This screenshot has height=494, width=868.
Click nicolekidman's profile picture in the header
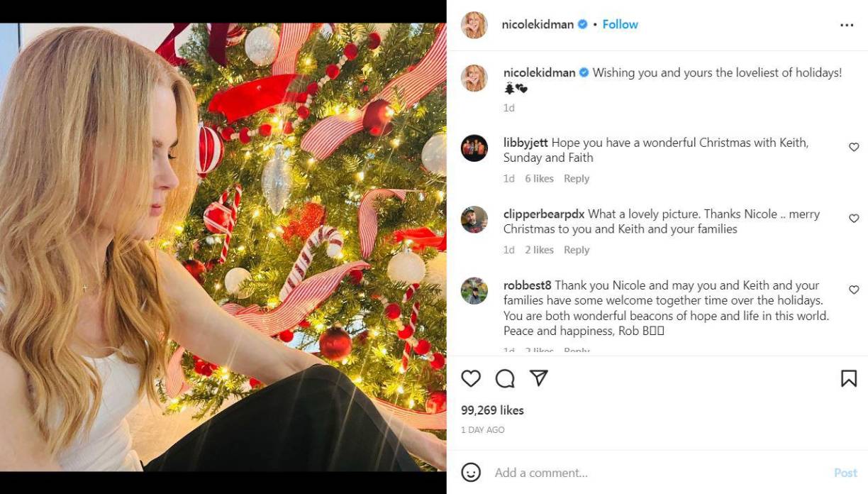click(474, 23)
